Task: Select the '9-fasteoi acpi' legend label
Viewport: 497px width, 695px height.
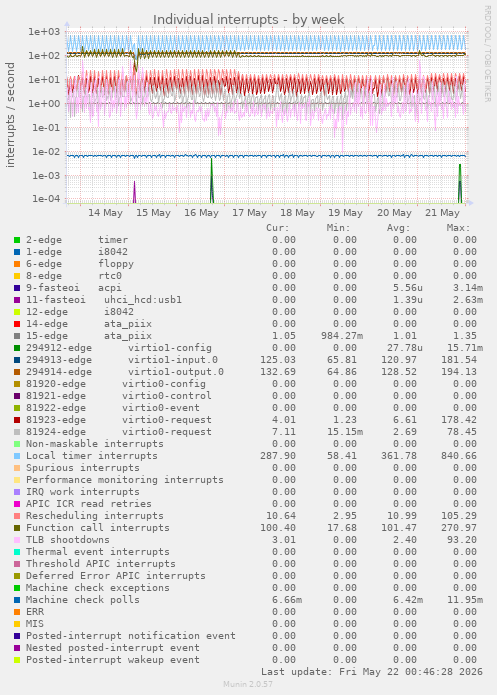Action: (x=74, y=288)
